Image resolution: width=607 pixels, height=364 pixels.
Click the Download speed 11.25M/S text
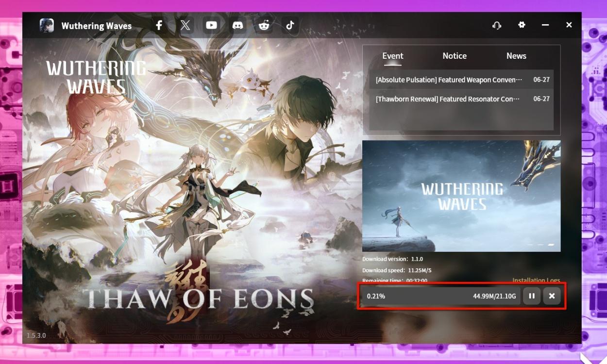pyautogui.click(x=397, y=270)
